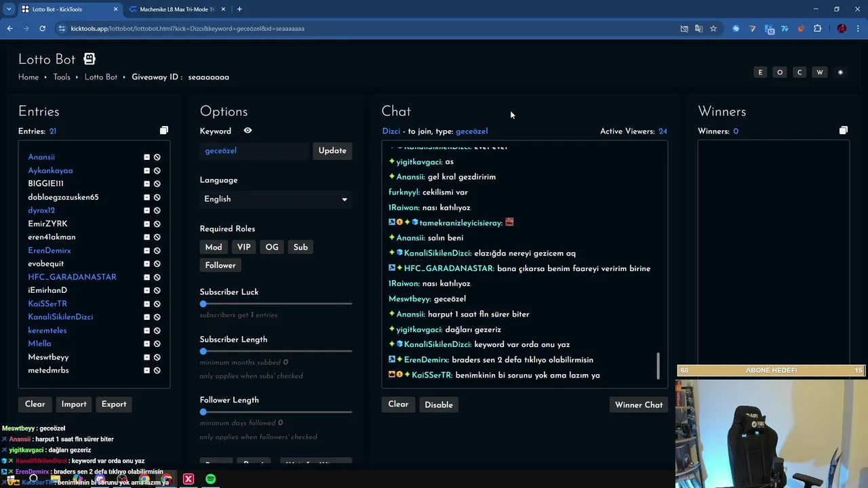
Task: Toggle the OG required role
Action: (x=272, y=247)
